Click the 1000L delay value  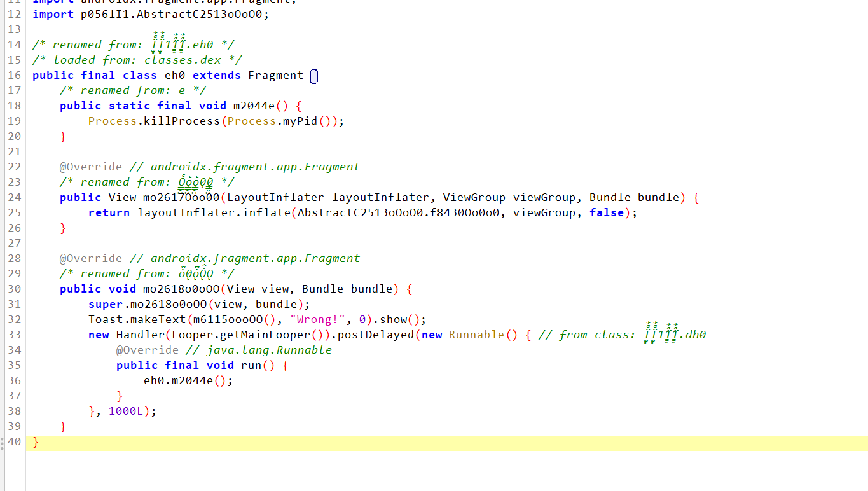point(126,411)
